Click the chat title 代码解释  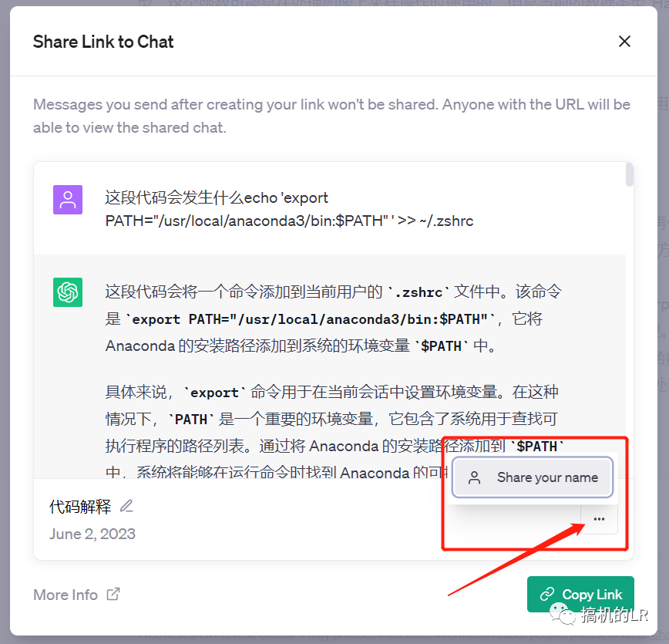point(80,507)
